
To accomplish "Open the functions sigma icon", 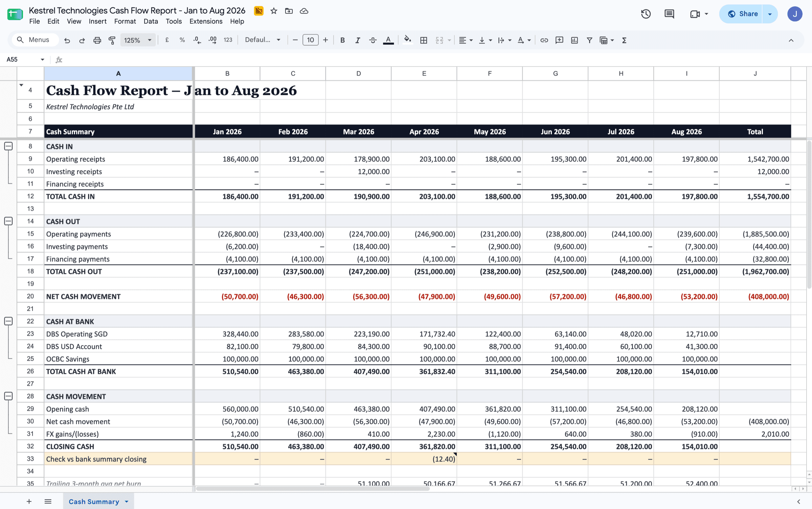I will (624, 40).
